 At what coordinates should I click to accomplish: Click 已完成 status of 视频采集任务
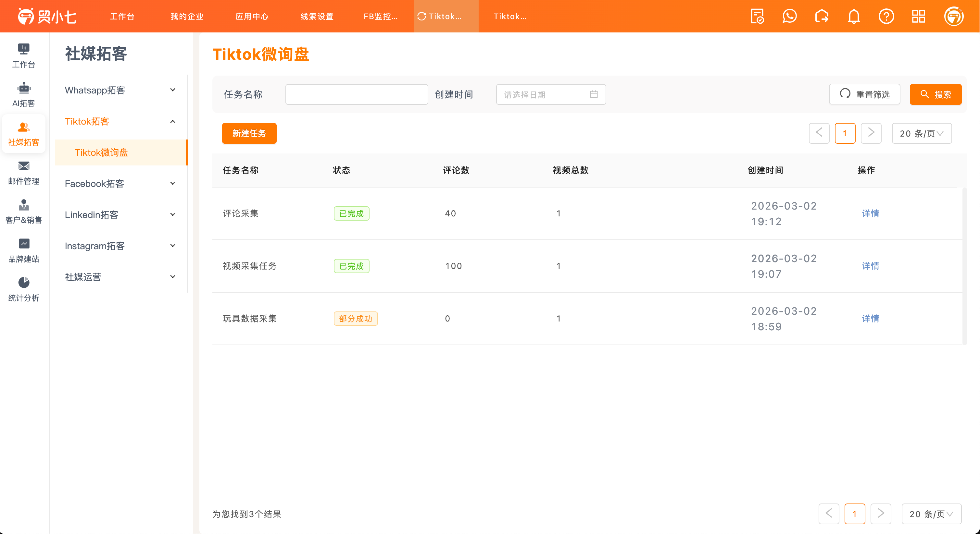[352, 266]
